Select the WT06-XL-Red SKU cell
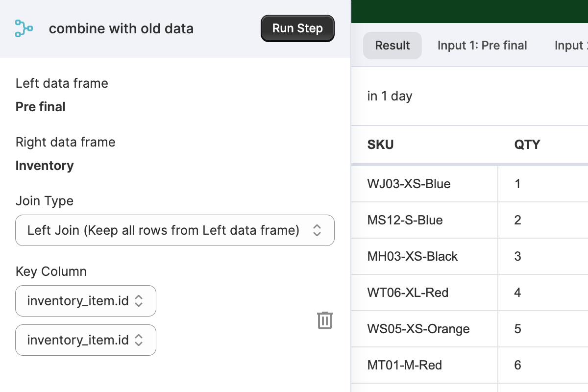The image size is (588, 392). pyautogui.click(x=408, y=293)
